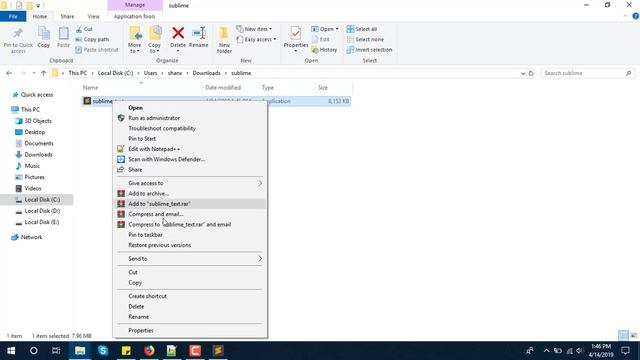Click Select none in ribbon
Image resolution: width=640 pixels, height=360 pixels.
(x=365, y=39)
